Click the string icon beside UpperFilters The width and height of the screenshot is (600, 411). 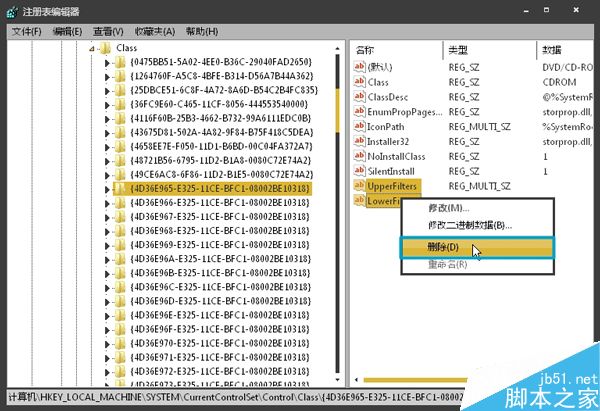[x=359, y=186]
